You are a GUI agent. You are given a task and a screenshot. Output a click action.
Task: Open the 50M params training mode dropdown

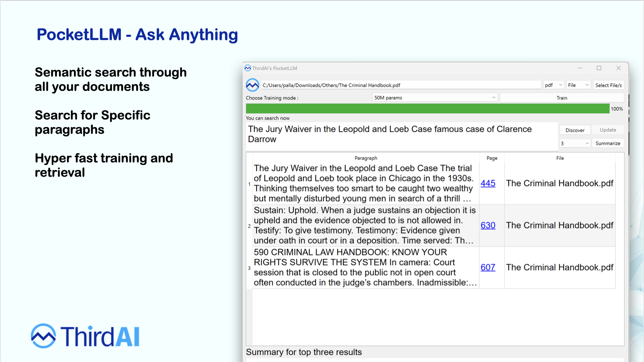pos(435,98)
